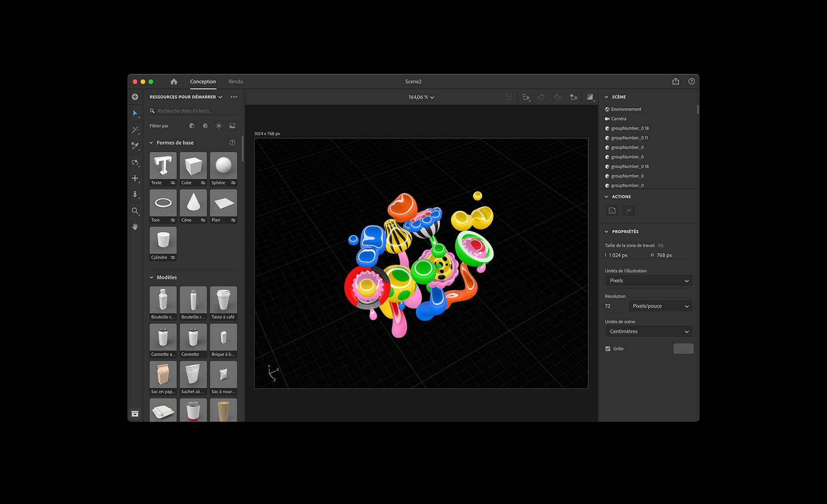Viewport: 827px width, 504px height.
Task: Toggle the size constraint link icon
Action: [661, 246]
